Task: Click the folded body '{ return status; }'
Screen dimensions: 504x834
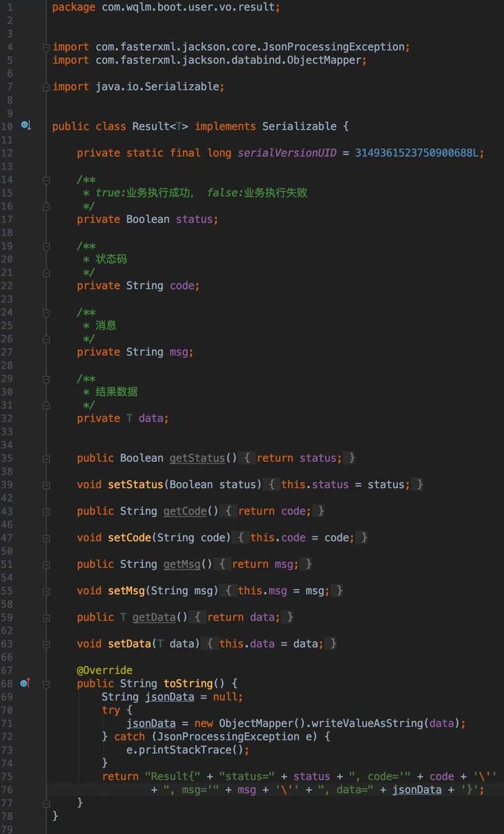Action: pos(300,458)
